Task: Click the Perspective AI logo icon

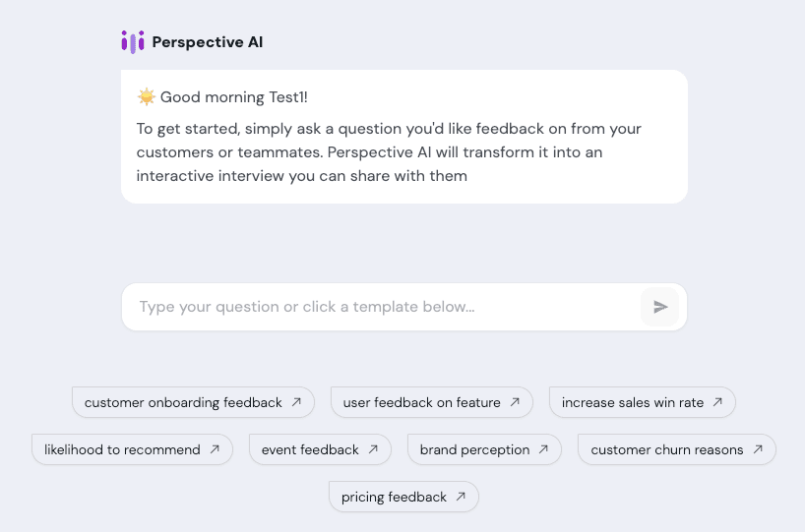Action: [133, 41]
